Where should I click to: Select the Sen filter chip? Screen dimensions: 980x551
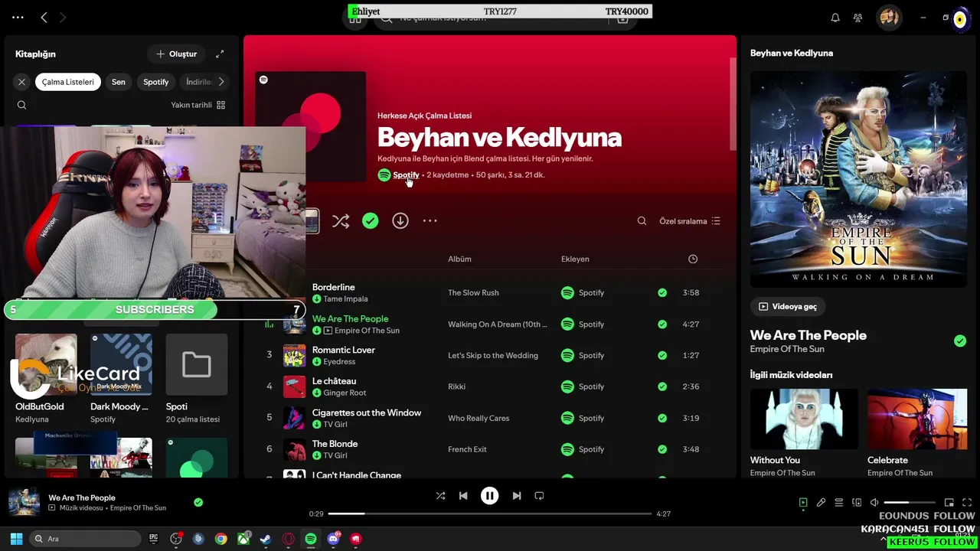(118, 82)
